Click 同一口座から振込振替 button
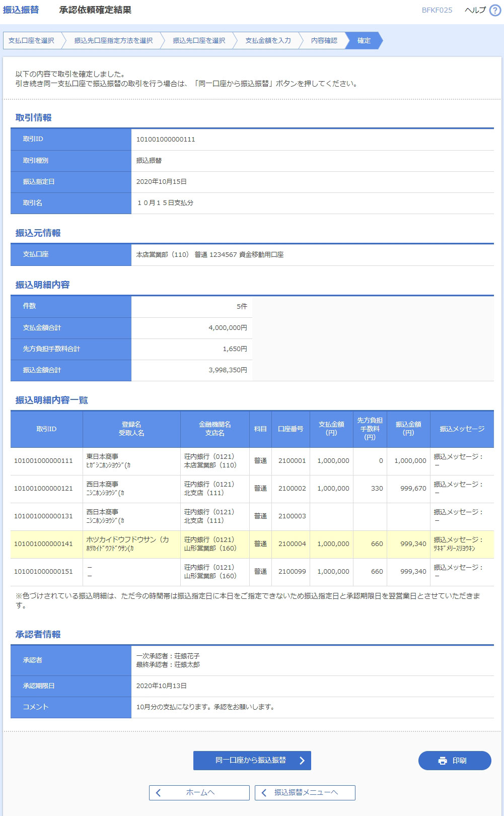The width and height of the screenshot is (504, 816). [252, 761]
